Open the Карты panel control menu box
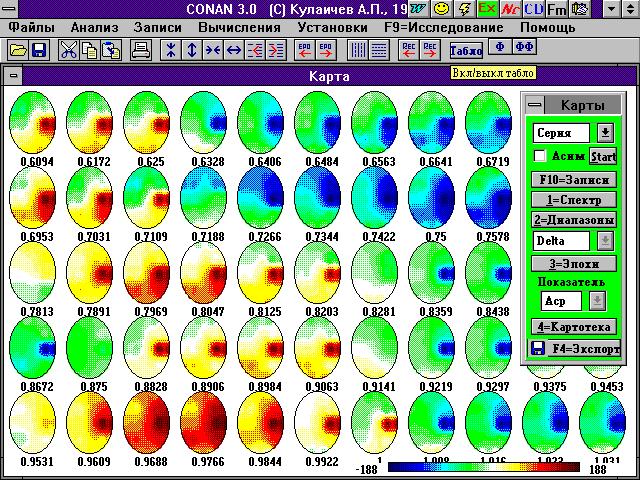The width and height of the screenshot is (640, 480). point(535,105)
